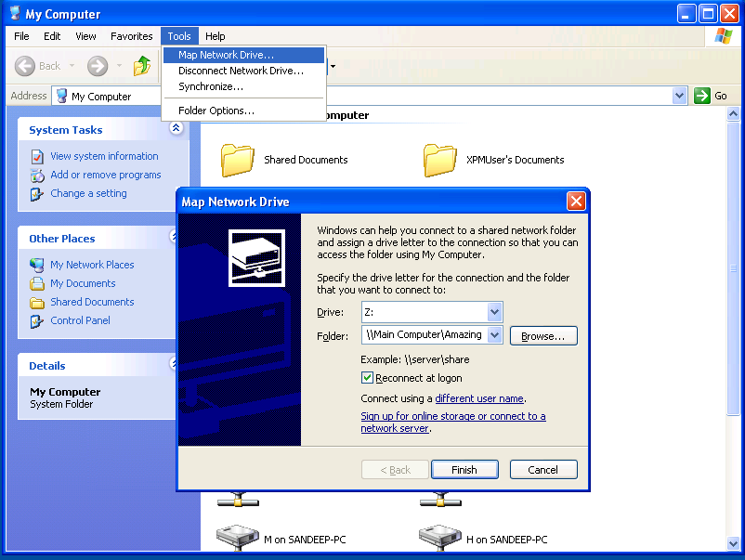Image resolution: width=745 pixels, height=560 pixels.
Task: Collapse the Details panel
Action: [x=173, y=363]
